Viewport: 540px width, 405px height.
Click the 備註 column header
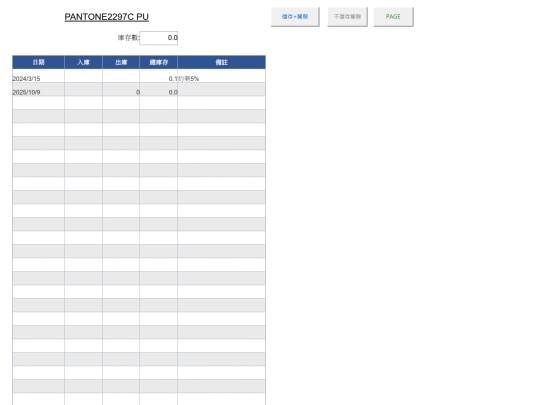221,62
